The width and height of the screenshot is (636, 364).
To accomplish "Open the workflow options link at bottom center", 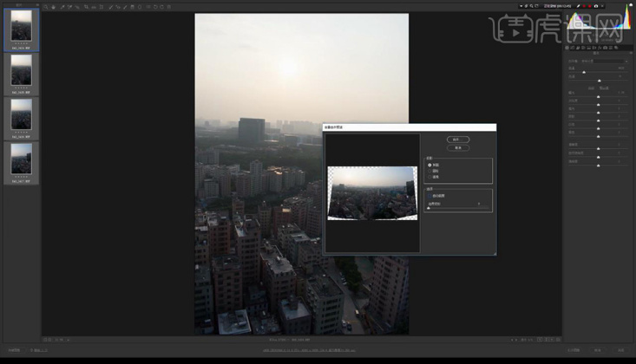I will coord(309,350).
